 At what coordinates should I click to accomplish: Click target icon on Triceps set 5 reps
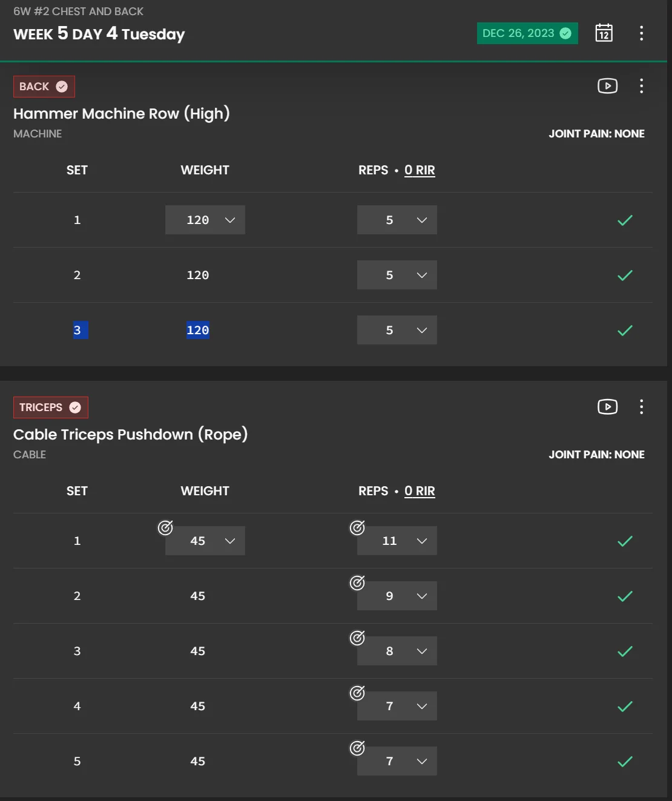tap(357, 748)
